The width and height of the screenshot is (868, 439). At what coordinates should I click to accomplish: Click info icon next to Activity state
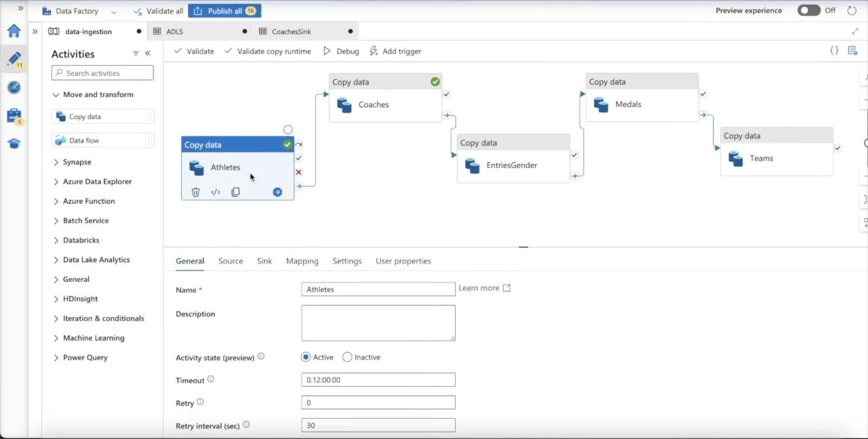(x=261, y=356)
